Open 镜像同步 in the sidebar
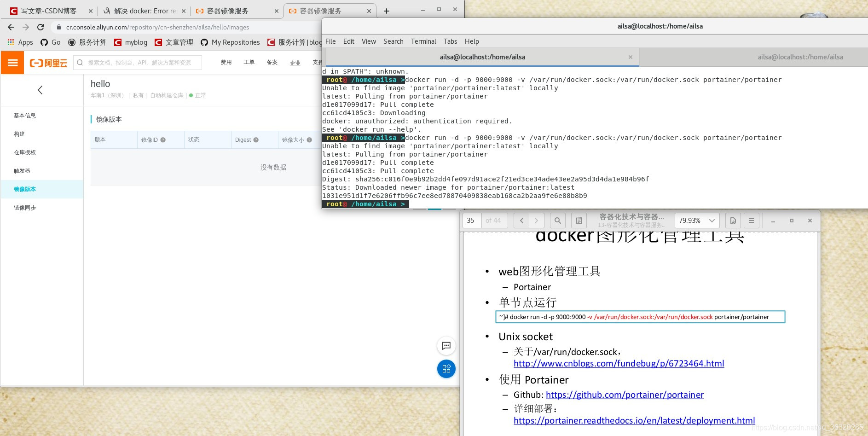Screen dimensions: 868x436 [25, 208]
